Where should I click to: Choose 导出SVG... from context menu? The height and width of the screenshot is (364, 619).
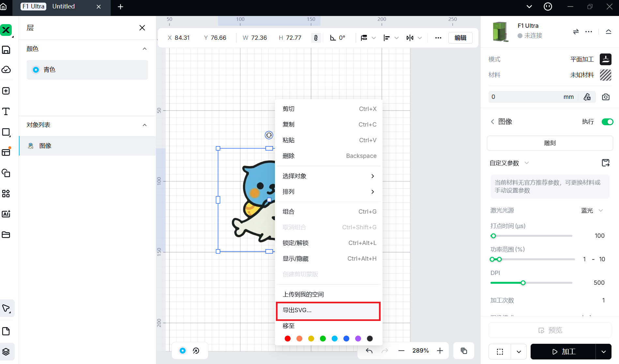pos(328,310)
